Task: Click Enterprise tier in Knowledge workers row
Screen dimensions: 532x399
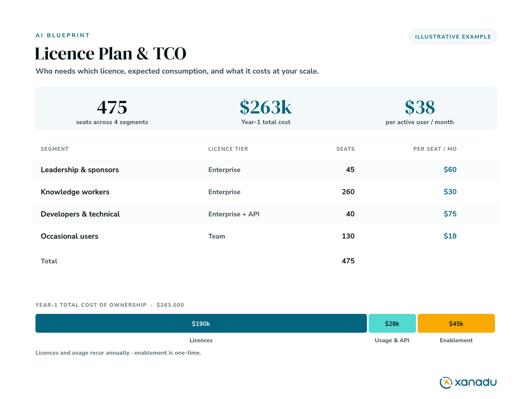Action: pos(224,192)
